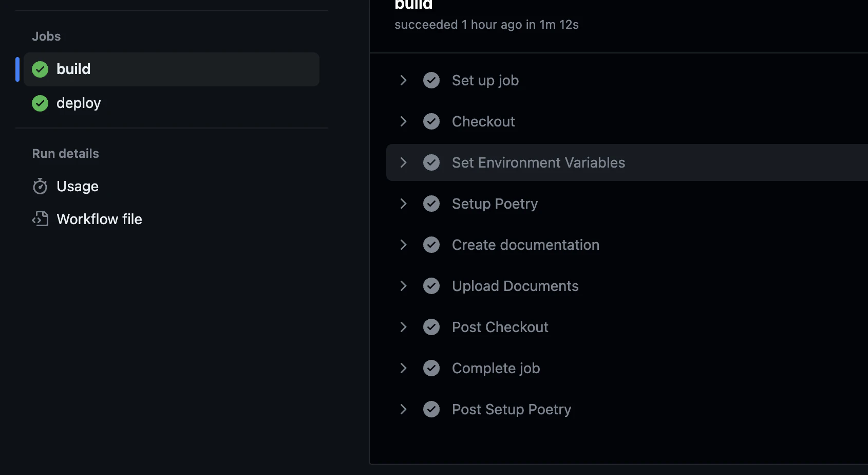Expand the Set Environment Variables step chevron

point(404,162)
